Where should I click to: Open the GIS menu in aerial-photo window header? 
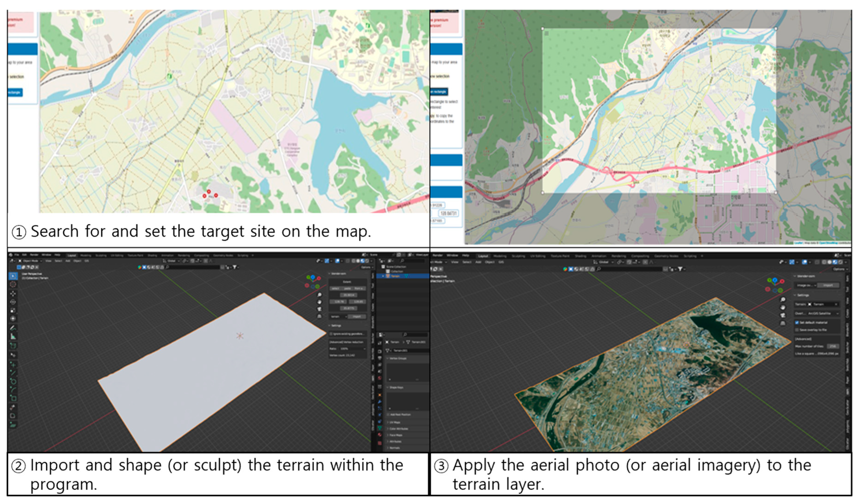click(501, 262)
